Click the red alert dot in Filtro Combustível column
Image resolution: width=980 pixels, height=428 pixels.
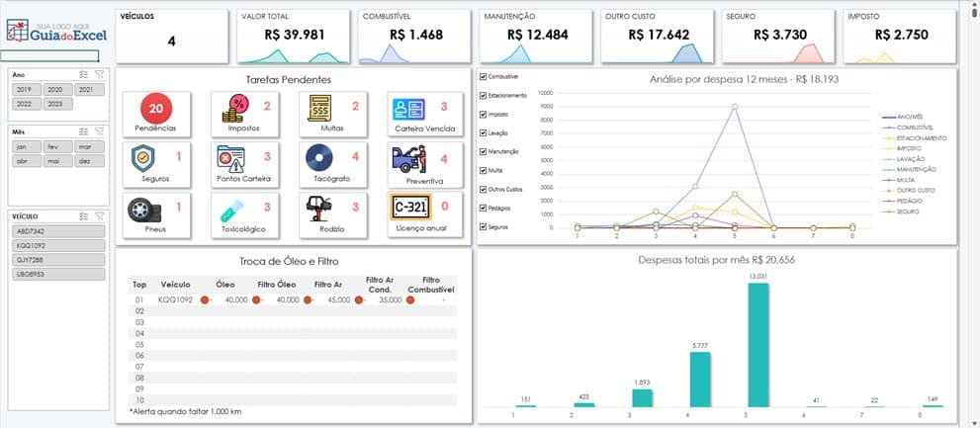[410, 300]
